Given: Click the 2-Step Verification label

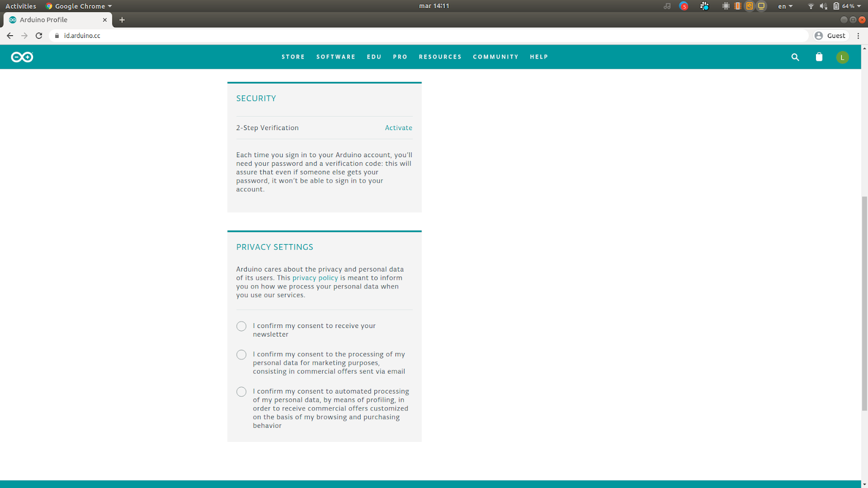Looking at the screenshot, I should (267, 128).
